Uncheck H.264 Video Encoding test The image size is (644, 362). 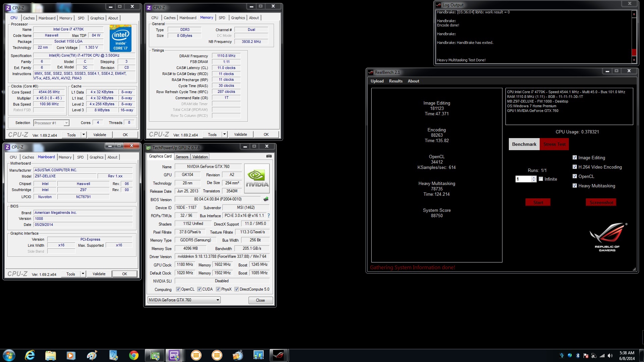tap(575, 167)
